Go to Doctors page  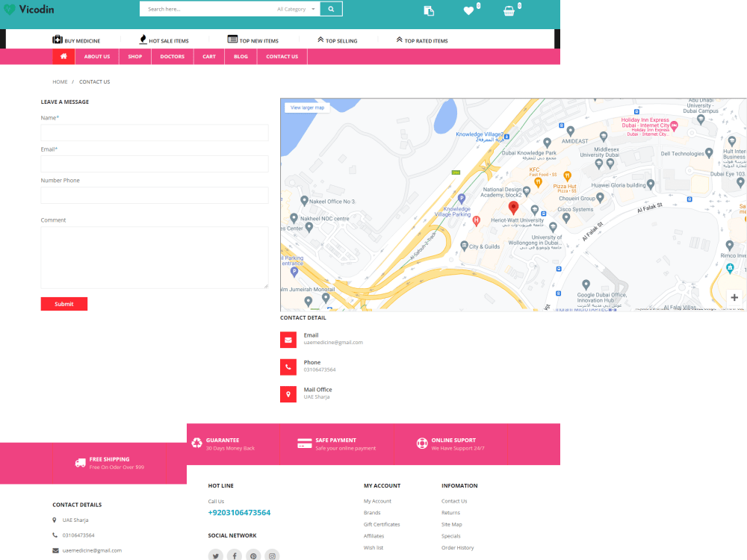[173, 56]
